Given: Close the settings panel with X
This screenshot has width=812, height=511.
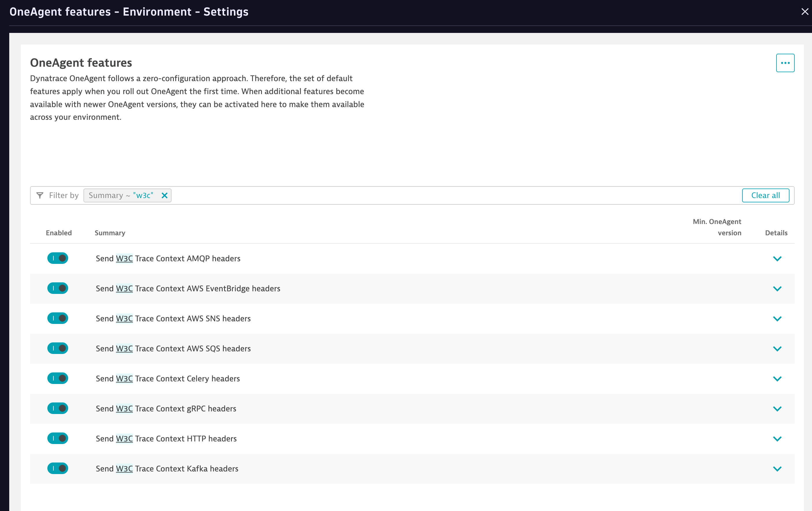Looking at the screenshot, I should pos(804,12).
